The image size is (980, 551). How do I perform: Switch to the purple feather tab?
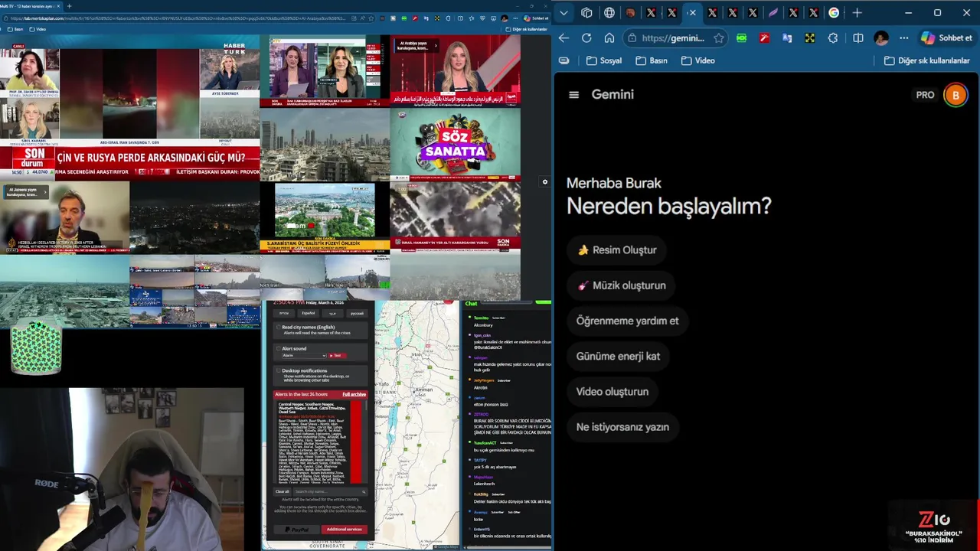(773, 12)
